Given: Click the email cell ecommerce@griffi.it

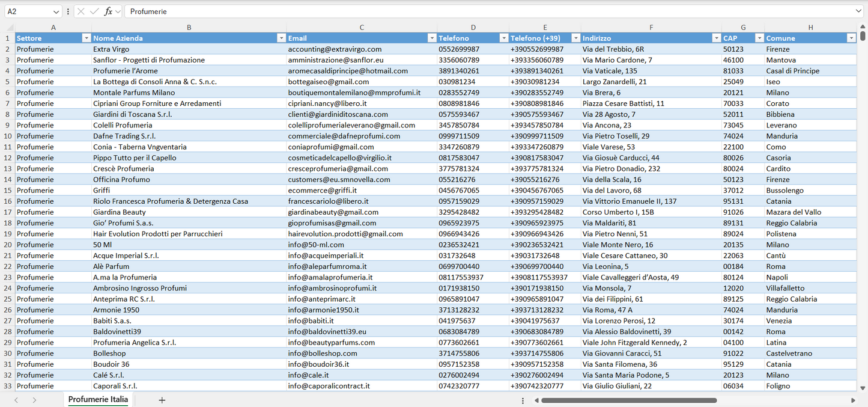Looking at the screenshot, I should pos(362,190).
